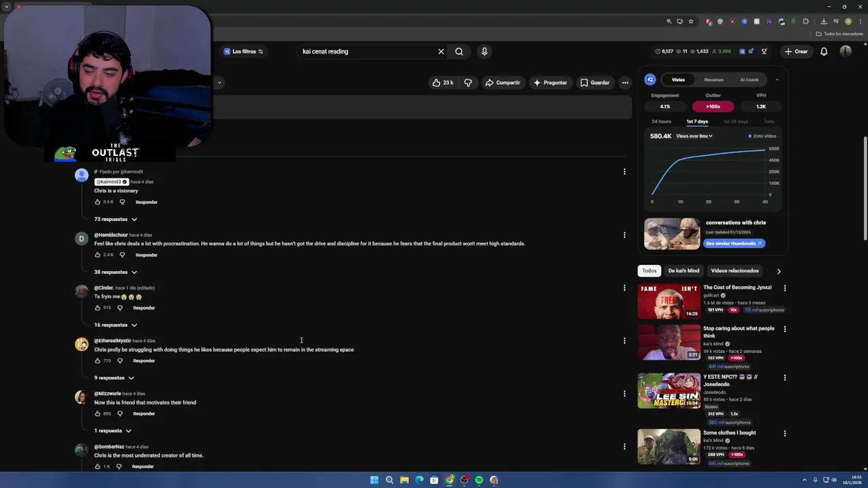Like the Chris is a visionary comment
Image resolution: width=868 pixels, height=488 pixels.
97,202
